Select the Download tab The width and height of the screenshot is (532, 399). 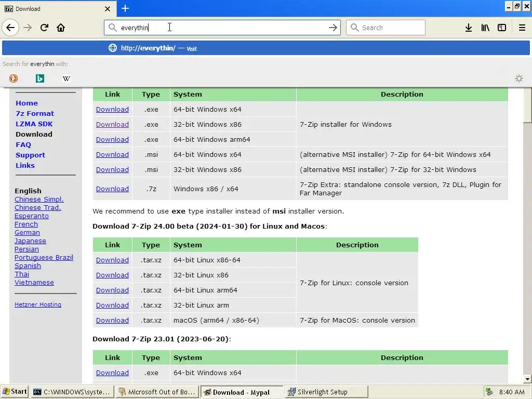tap(58, 8)
